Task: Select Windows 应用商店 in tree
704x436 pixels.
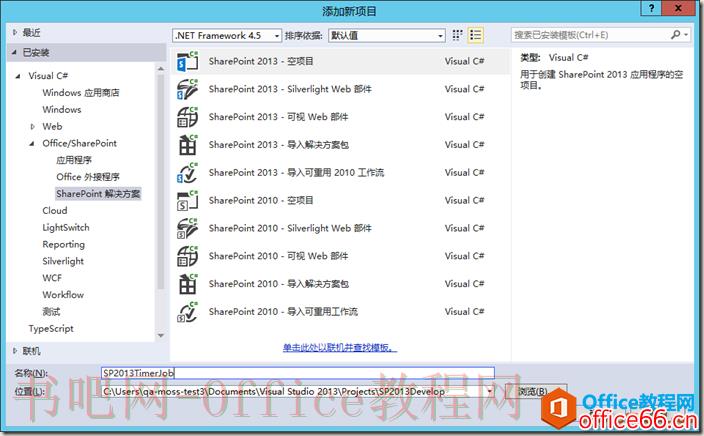Action: (81, 93)
